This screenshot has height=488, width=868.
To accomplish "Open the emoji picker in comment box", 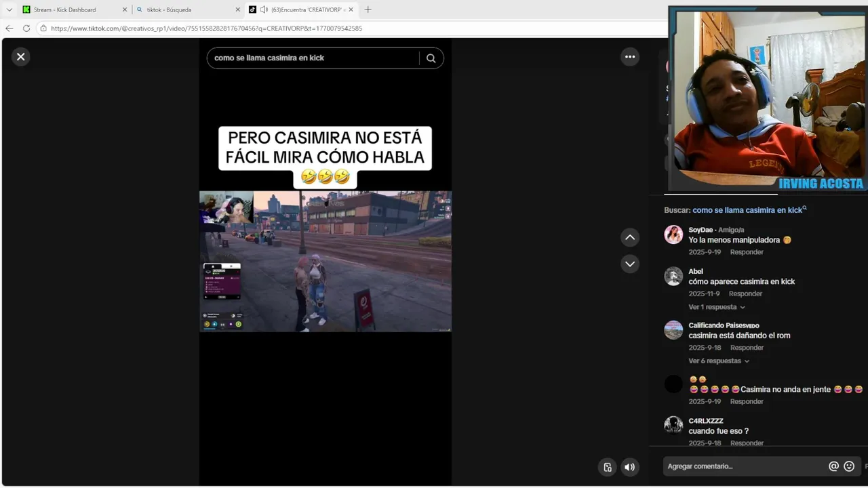I will click(x=849, y=466).
